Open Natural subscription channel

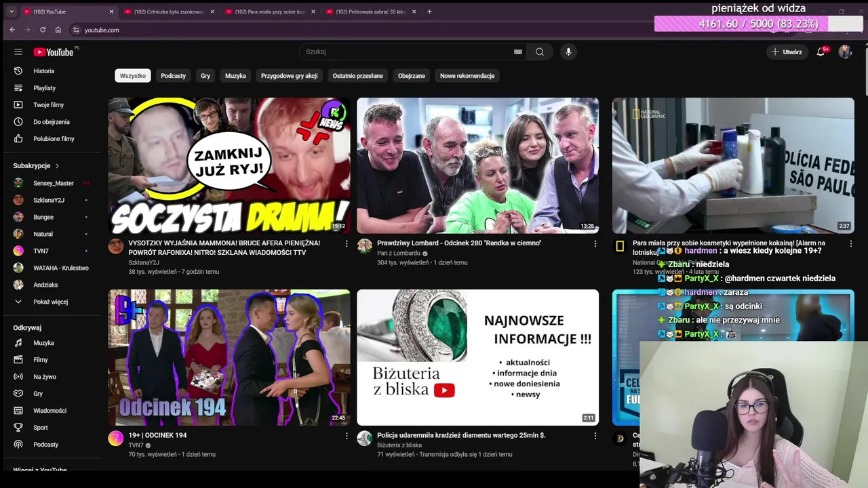tap(45, 234)
